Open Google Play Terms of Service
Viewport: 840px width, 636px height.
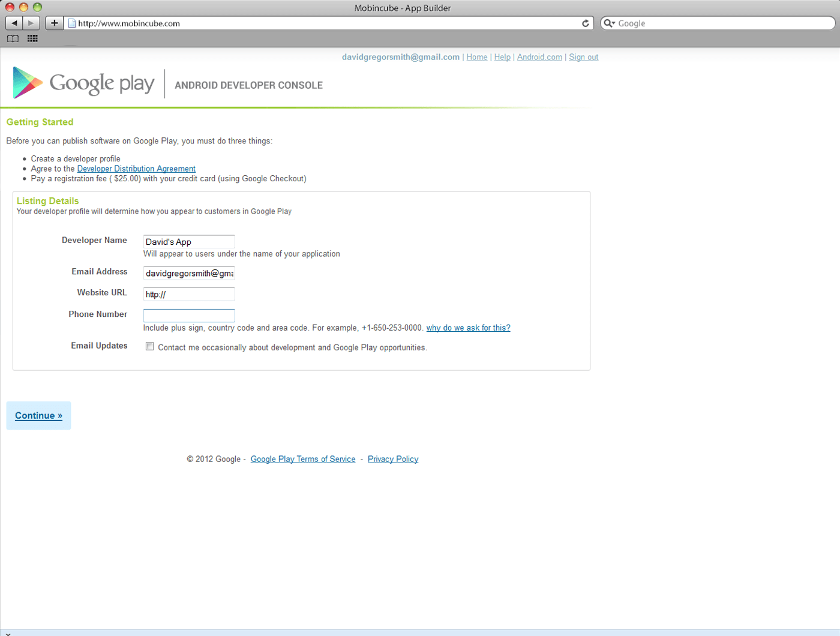click(303, 459)
